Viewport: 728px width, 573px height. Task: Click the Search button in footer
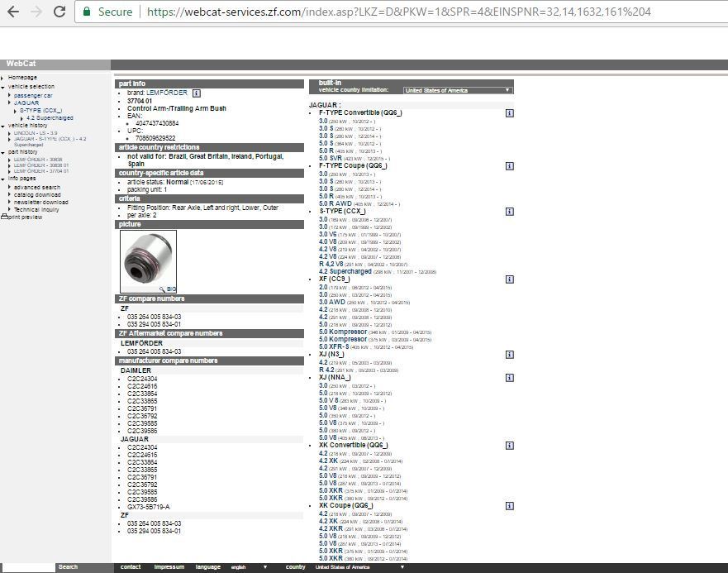pos(69,567)
